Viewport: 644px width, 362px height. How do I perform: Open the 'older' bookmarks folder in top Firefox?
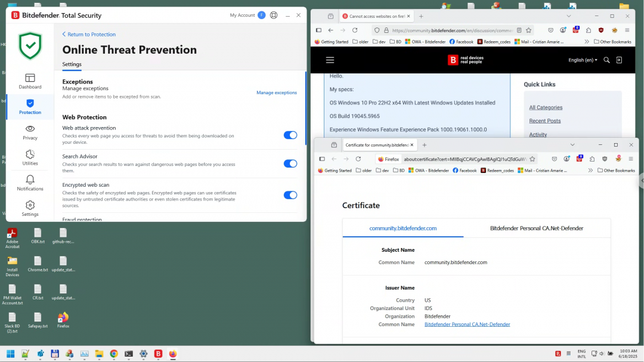point(360,42)
